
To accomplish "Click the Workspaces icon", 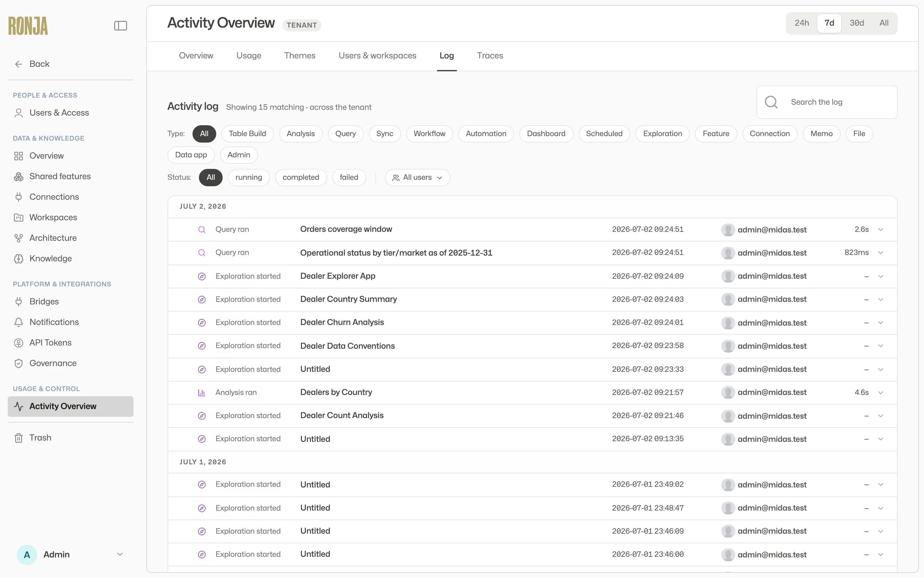I will (18, 217).
